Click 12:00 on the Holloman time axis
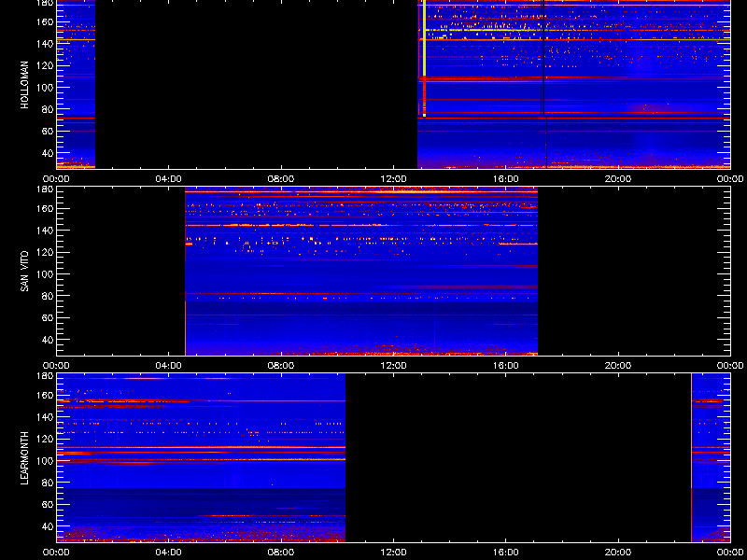Screen dimensions: 747x560 click(x=393, y=179)
